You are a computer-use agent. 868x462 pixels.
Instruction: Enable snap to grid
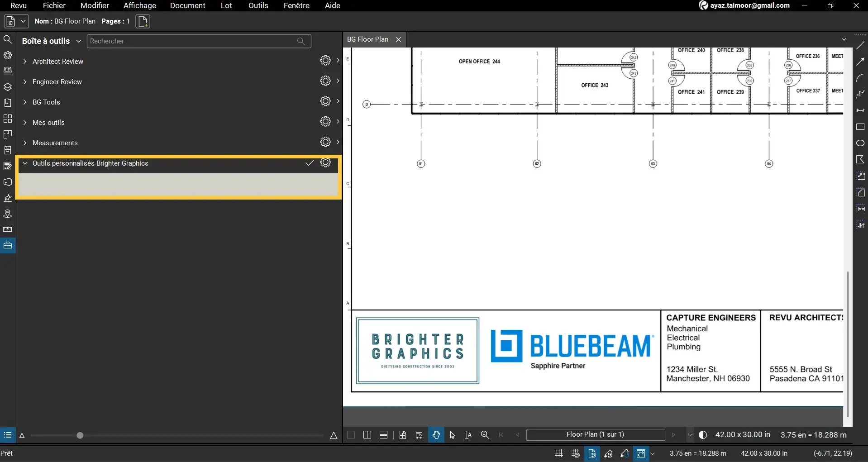coord(575,453)
